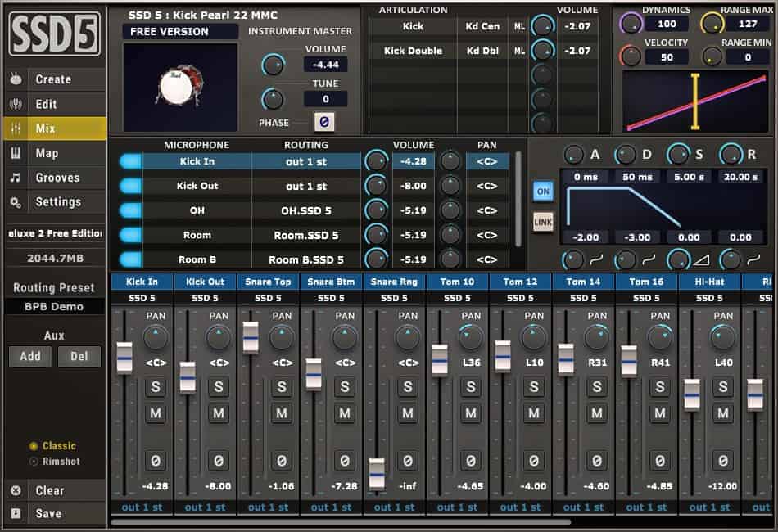Screen dimensions: 778x532
Task: Click the LINK envelope icon
Action: (543, 219)
